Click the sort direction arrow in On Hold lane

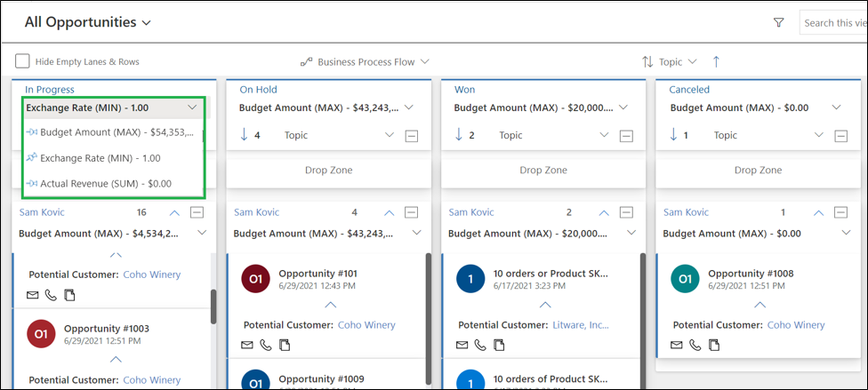click(x=244, y=135)
